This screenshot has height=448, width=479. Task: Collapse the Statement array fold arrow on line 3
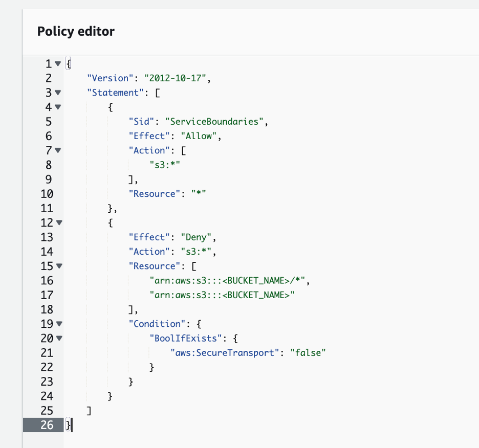58,92
